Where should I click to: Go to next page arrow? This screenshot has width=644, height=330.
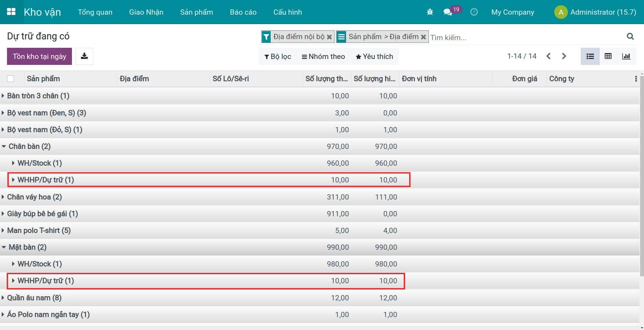pos(564,56)
